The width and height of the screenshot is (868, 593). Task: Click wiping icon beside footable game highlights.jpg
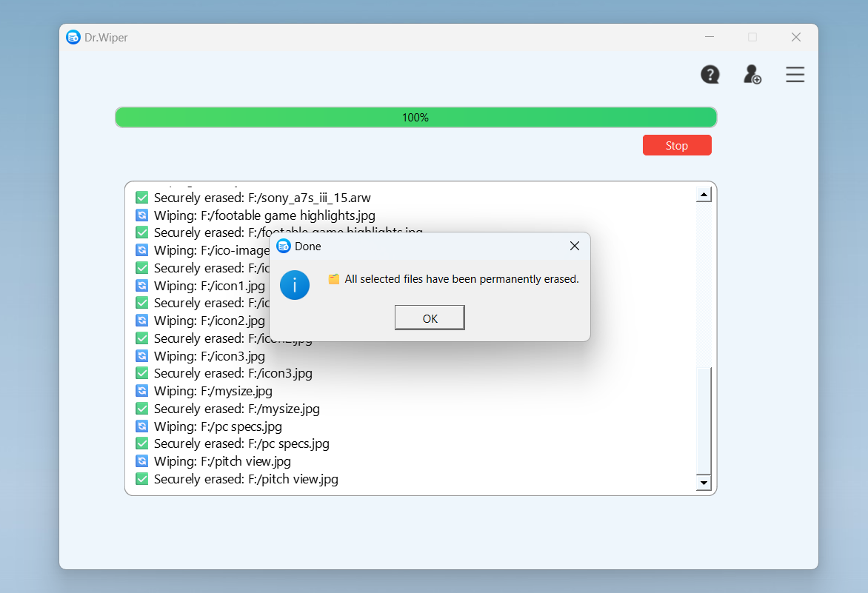click(142, 215)
